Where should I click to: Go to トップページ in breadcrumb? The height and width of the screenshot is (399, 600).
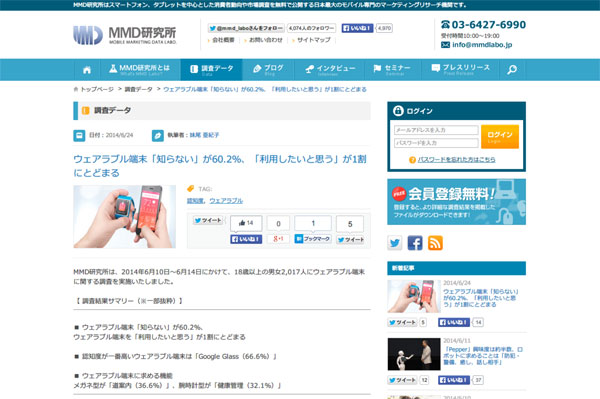pyautogui.click(x=97, y=89)
